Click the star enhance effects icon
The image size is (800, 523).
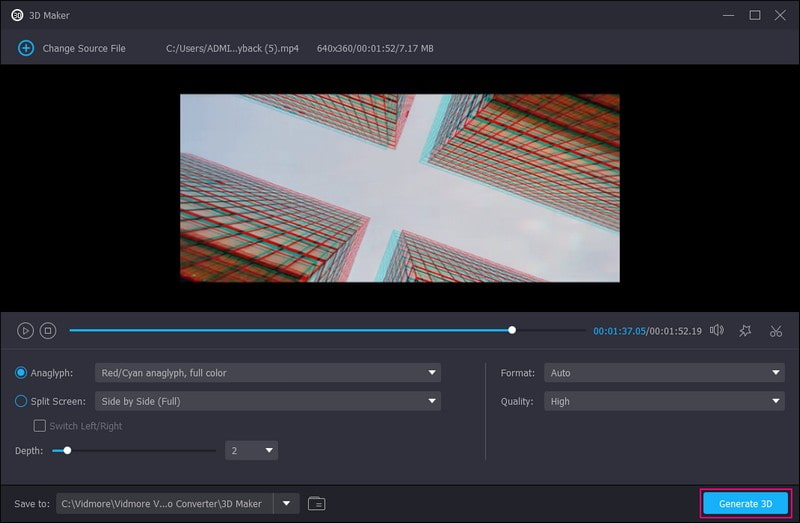click(x=745, y=331)
